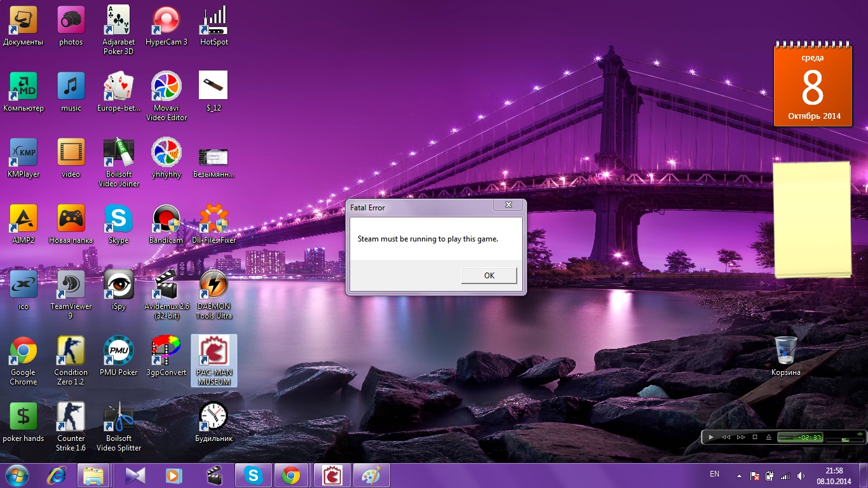Select the yhhyhhy desktop icon
868x488 pixels.
point(166,158)
